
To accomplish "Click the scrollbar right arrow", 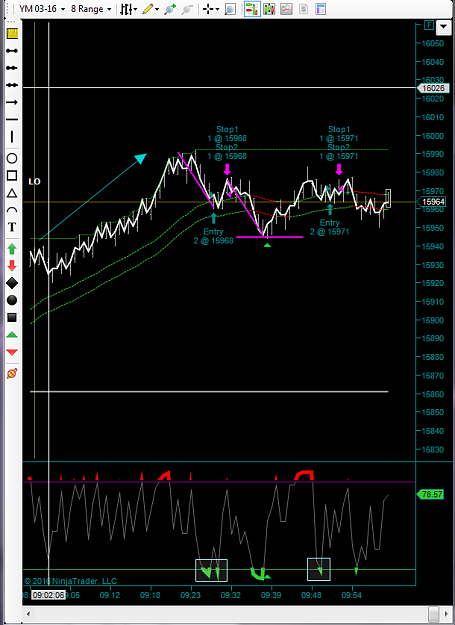I will [x=446, y=613].
